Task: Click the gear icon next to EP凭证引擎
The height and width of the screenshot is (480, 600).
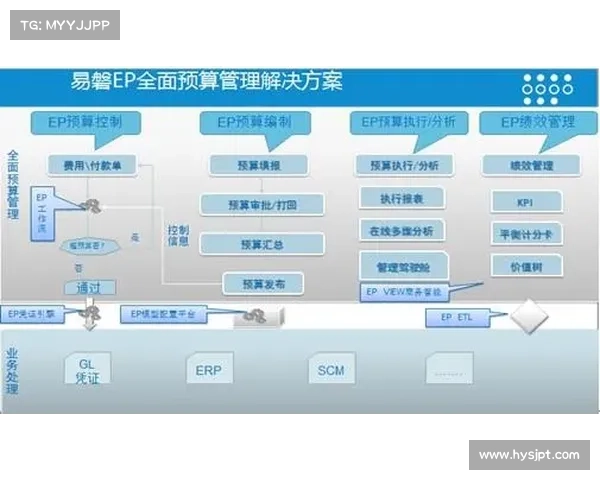Action: coord(90,313)
